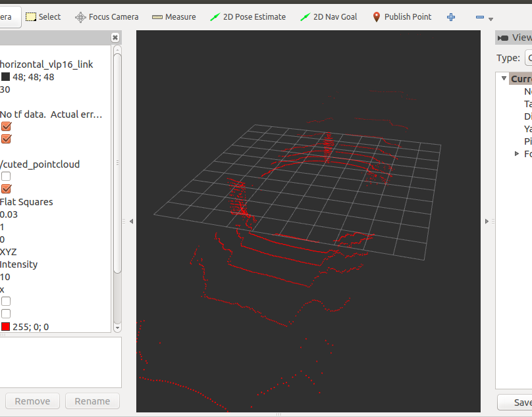Image resolution: width=532 pixels, height=417 pixels.
Task: Collapse right panel with arrow handle
Action: [487, 222]
